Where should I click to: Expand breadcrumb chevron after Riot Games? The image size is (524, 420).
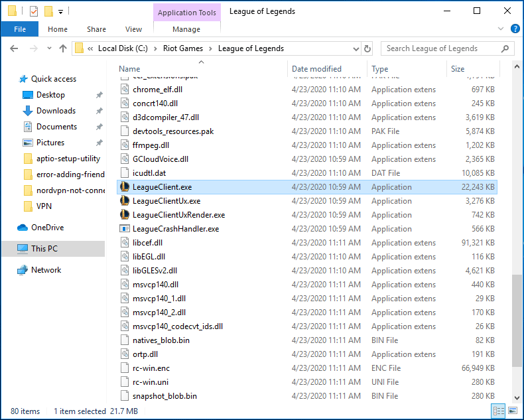pos(210,49)
